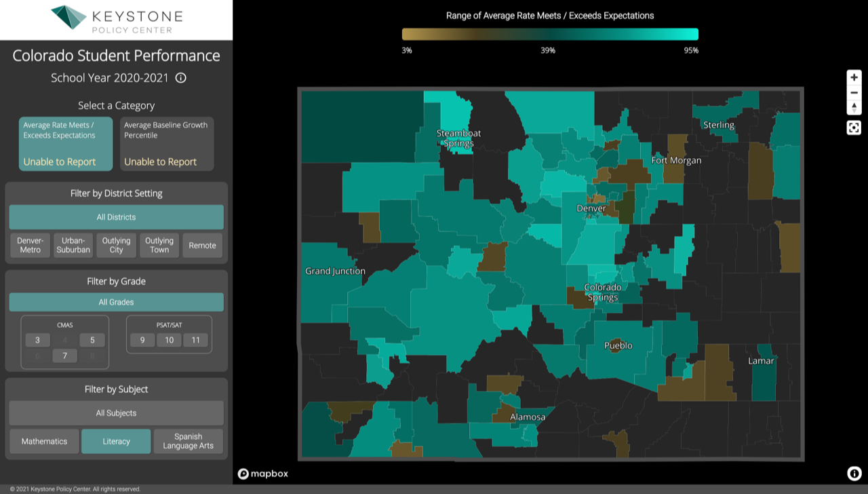Screen dimensions: 868x494
Task: Filter districts by Remote setting
Action: (202, 246)
